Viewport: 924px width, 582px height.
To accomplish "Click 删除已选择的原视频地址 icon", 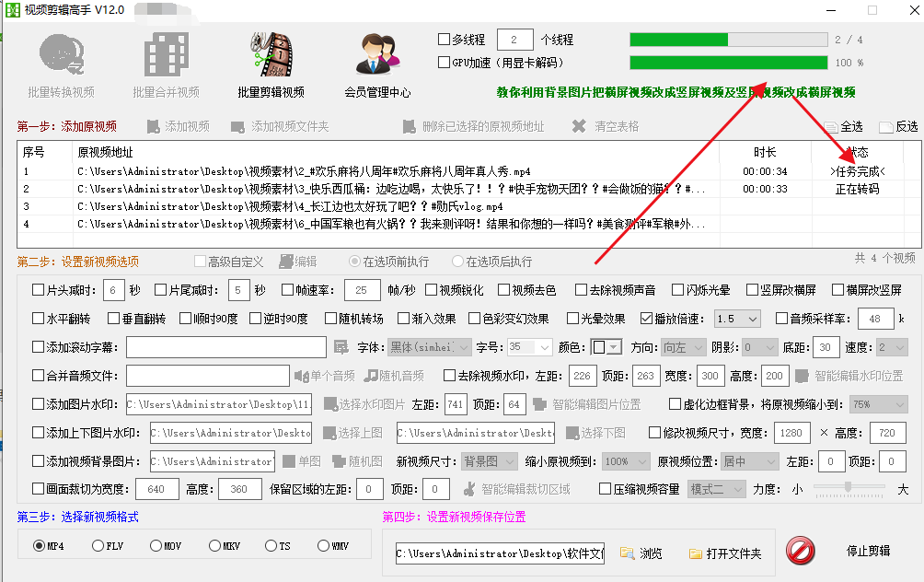I will 409,127.
